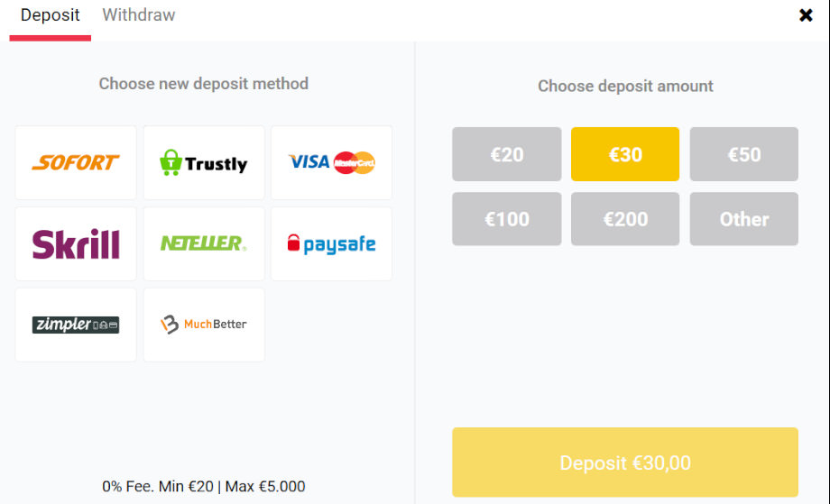Choose Trustly as deposit method

tap(204, 162)
